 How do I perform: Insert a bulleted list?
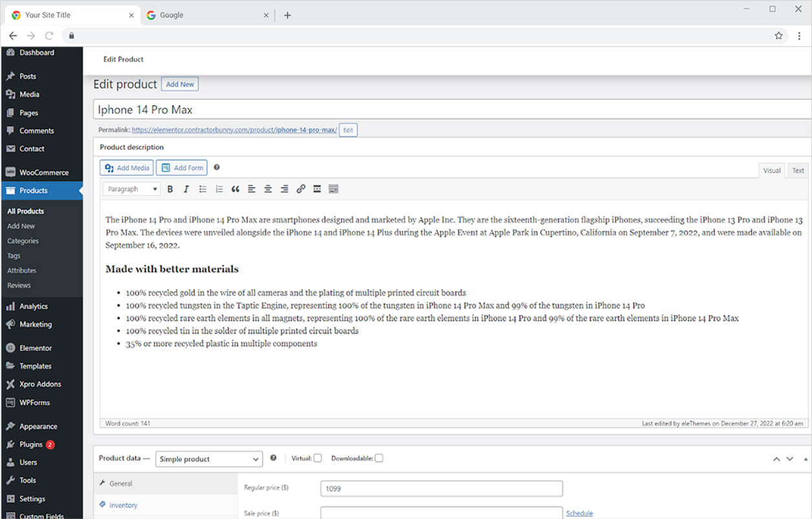(x=203, y=189)
